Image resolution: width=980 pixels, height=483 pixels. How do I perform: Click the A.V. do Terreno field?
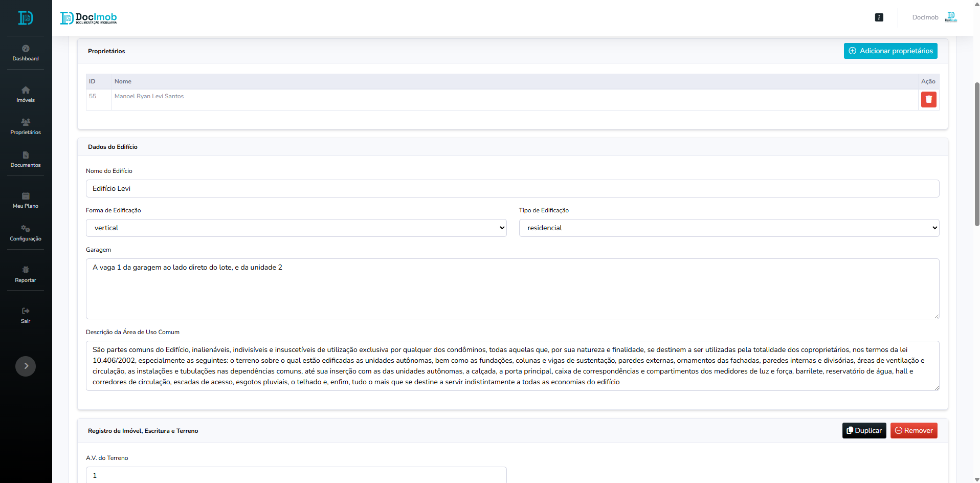tap(296, 475)
